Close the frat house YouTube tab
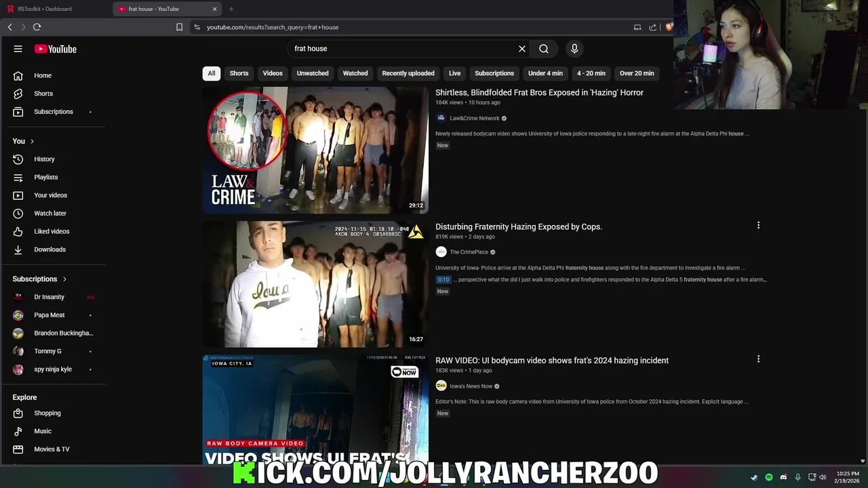 pos(215,9)
